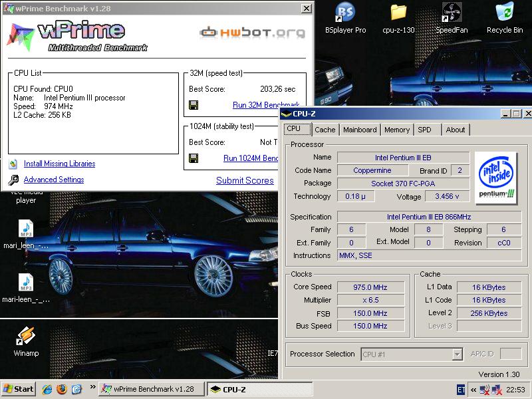
Task: Click the Intel Inside Pentium III logo
Action: 495,178
